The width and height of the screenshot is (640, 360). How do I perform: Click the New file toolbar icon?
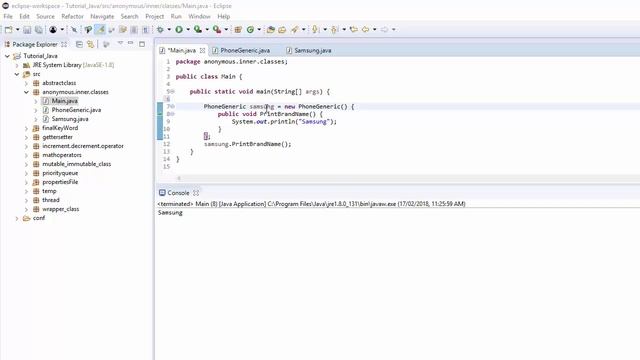tap(8, 29)
